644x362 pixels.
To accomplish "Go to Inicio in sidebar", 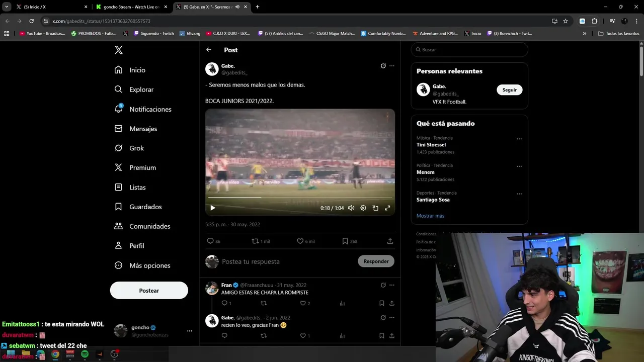I will (130, 70).
